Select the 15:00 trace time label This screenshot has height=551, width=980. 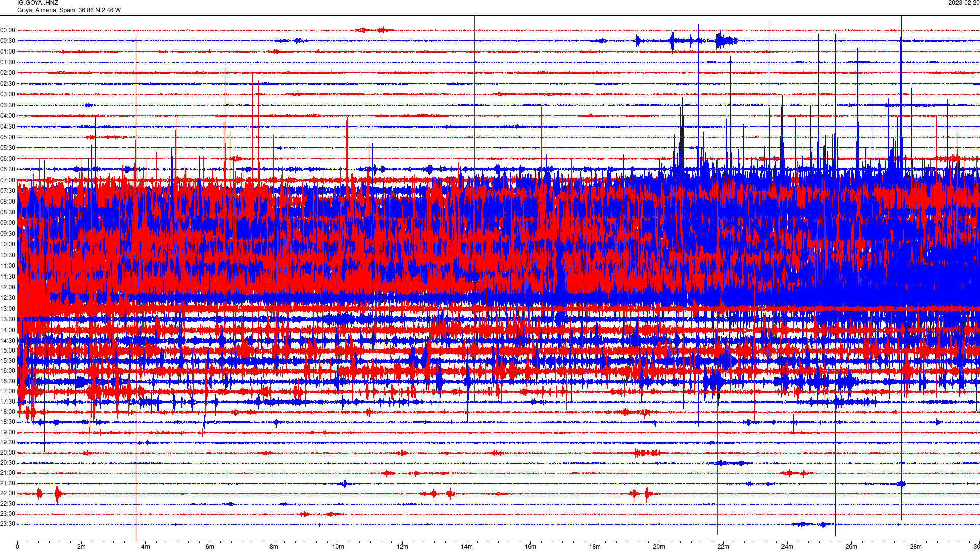[8, 350]
